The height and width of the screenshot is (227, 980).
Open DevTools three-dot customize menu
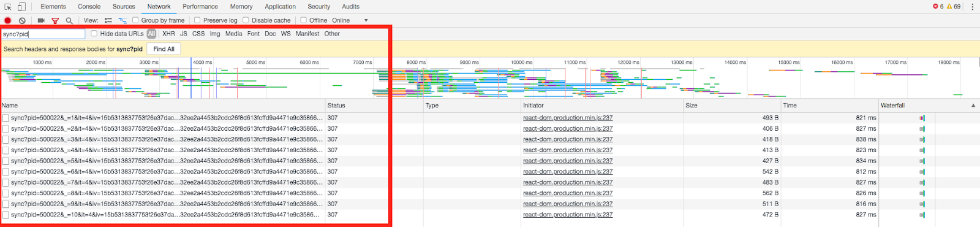click(x=972, y=7)
